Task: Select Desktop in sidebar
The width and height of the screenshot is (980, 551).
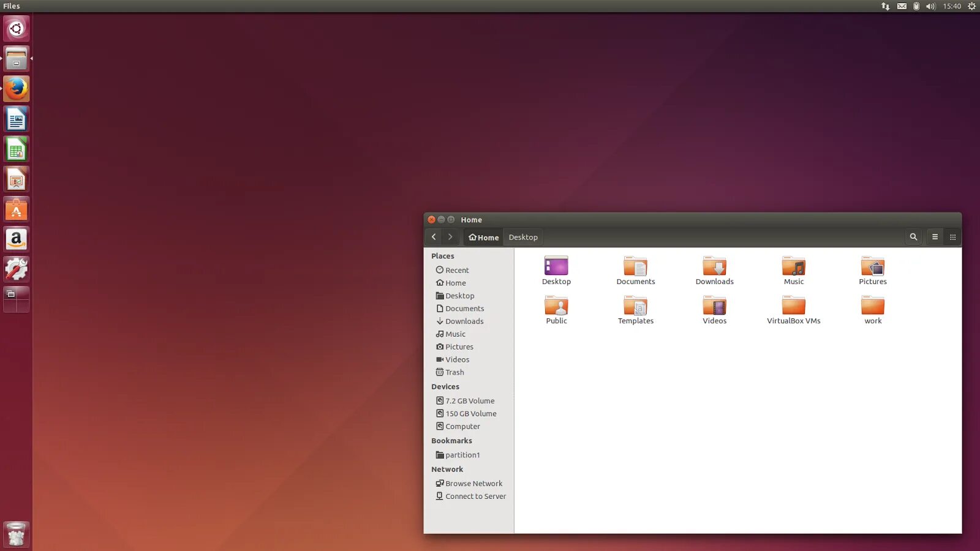Action: (454, 296)
